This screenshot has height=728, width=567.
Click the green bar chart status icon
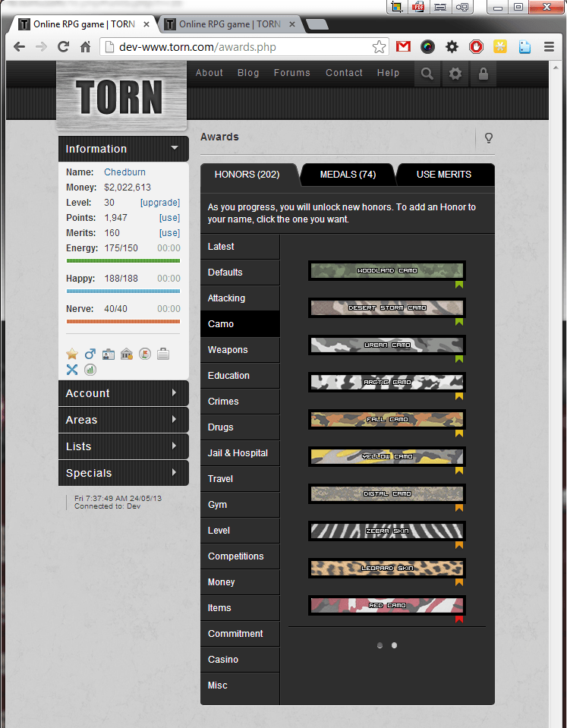(90, 370)
